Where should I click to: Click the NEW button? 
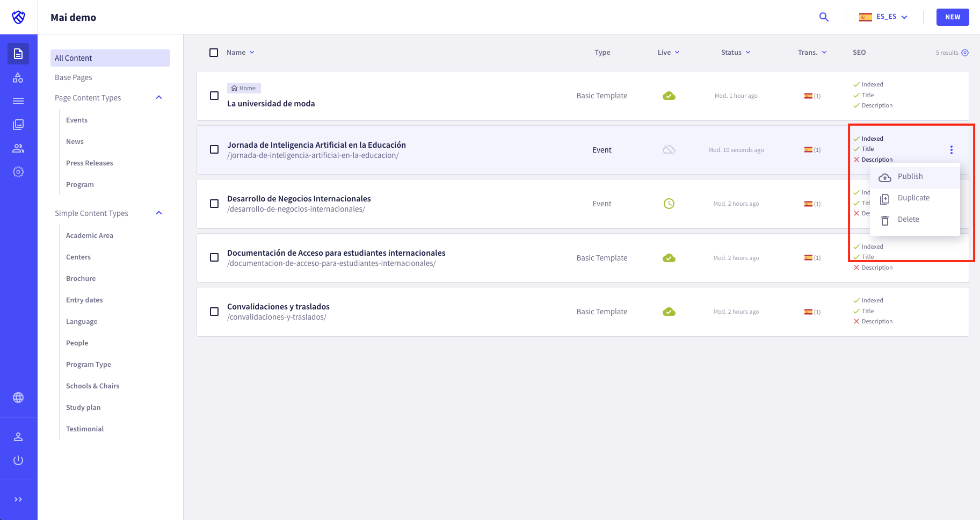click(x=953, y=17)
